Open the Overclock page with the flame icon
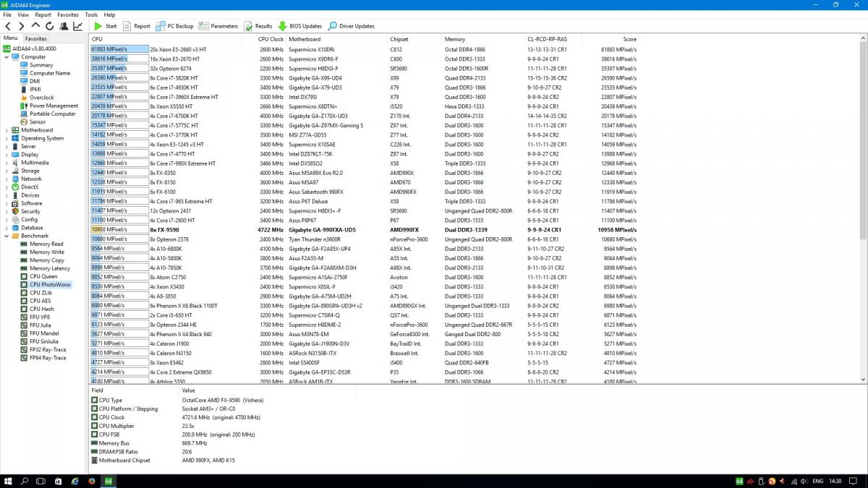Viewport: 868px width, 488px height. [x=37, y=98]
